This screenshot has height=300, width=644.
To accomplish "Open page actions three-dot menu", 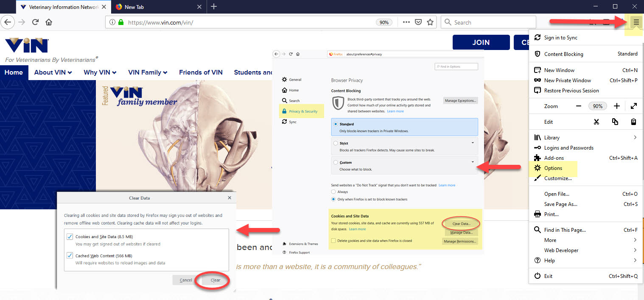I will [x=406, y=22].
